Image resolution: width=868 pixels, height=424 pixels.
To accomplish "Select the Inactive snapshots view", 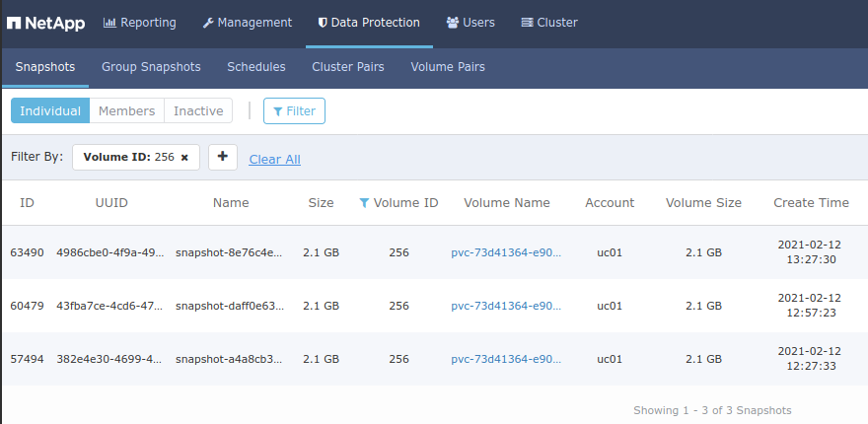I will click(198, 110).
